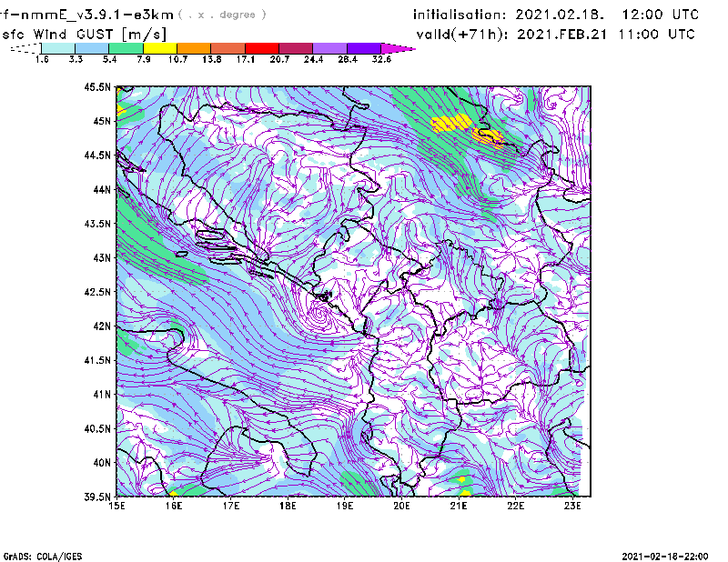Click the 44N latitude label
This screenshot has width=728, height=562.
click(102, 189)
